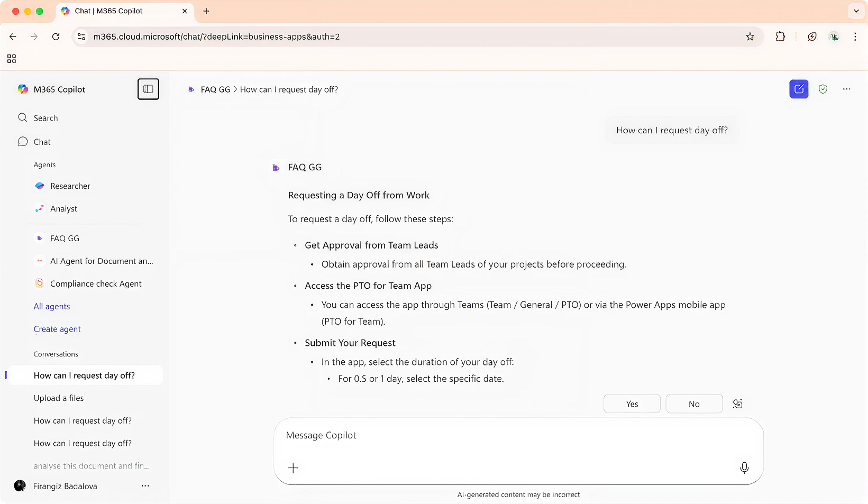Click the icon next to the No button

tap(737, 404)
